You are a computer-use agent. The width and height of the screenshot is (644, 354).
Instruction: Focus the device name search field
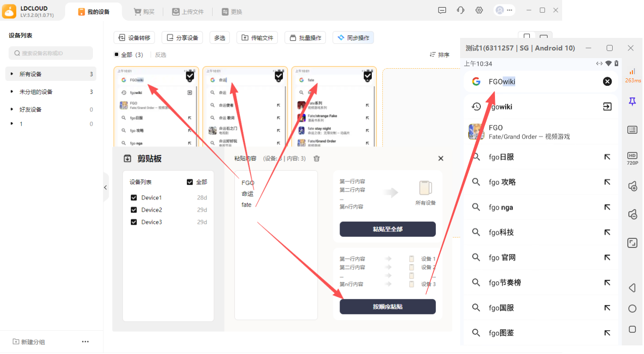[51, 53]
